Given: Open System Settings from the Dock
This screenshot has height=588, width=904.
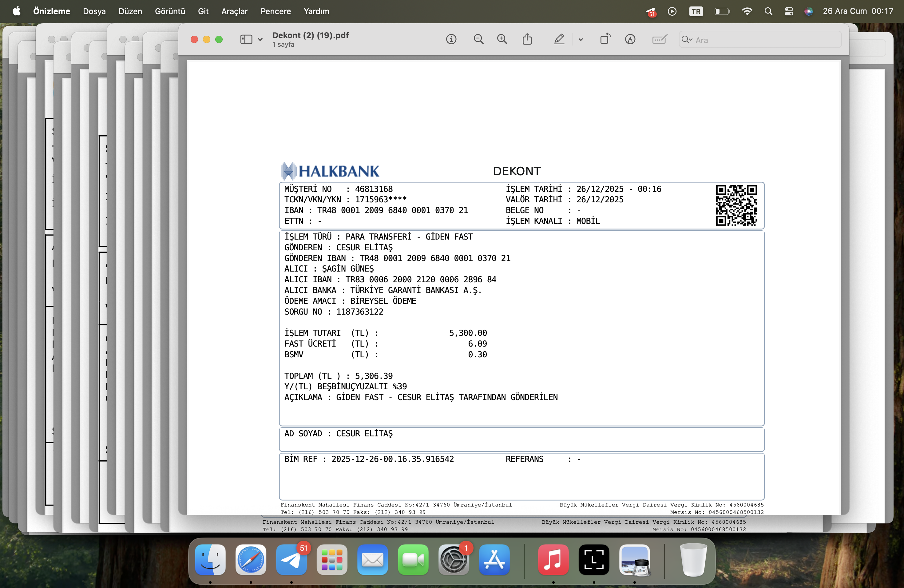Looking at the screenshot, I should [x=454, y=559].
